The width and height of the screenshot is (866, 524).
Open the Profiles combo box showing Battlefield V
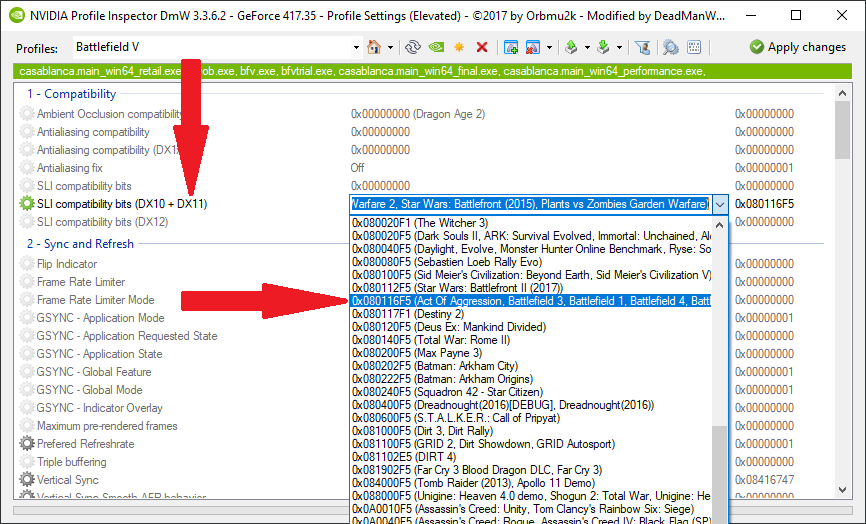coord(356,47)
